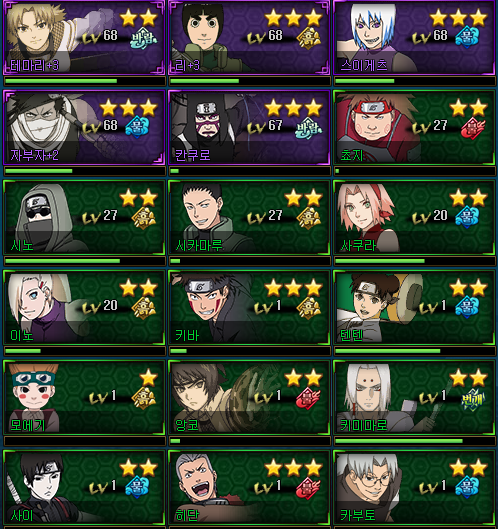Click the 모에기 name label
Viewport: 498px width, 529px height.
[28, 425]
